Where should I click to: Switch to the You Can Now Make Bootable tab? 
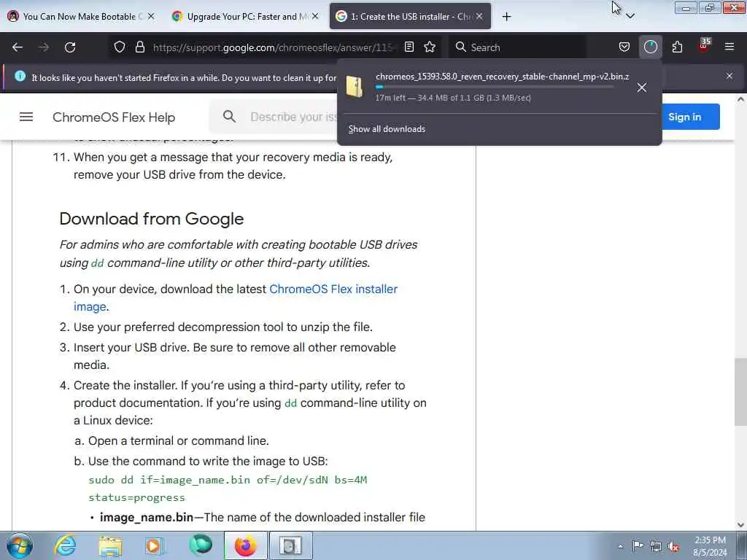point(80,17)
